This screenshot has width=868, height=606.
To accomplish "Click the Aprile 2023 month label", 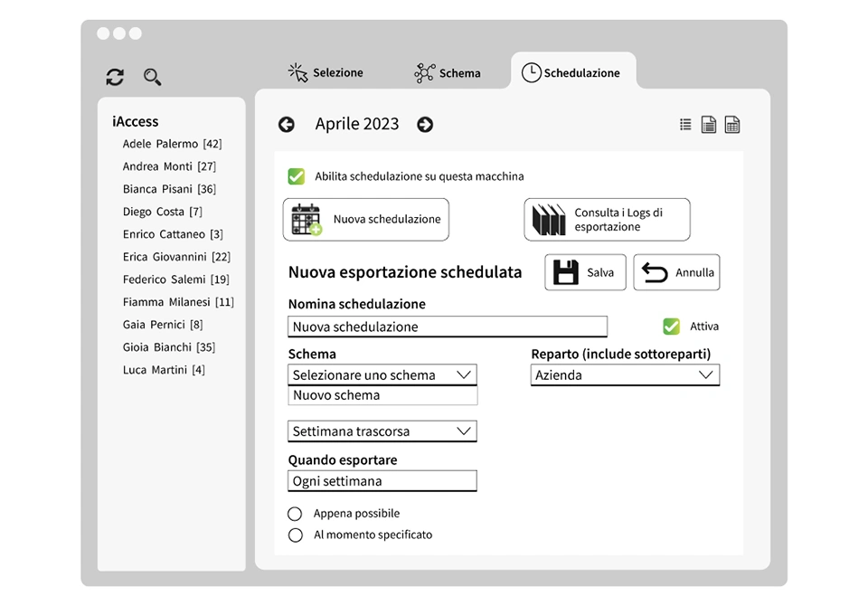I will (357, 124).
